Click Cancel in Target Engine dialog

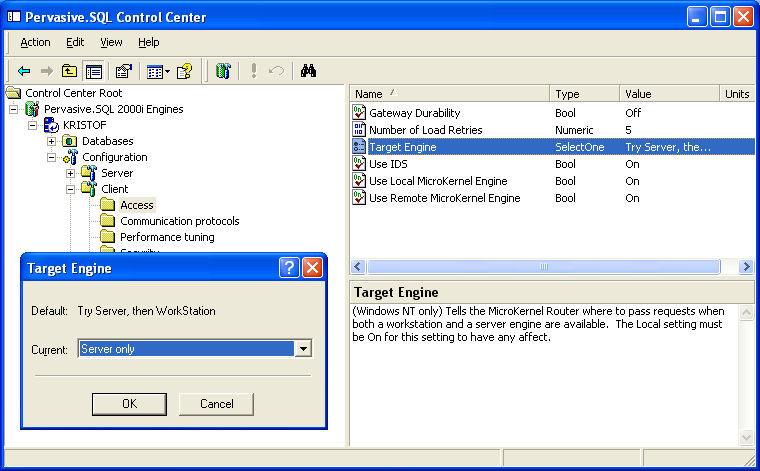click(216, 404)
